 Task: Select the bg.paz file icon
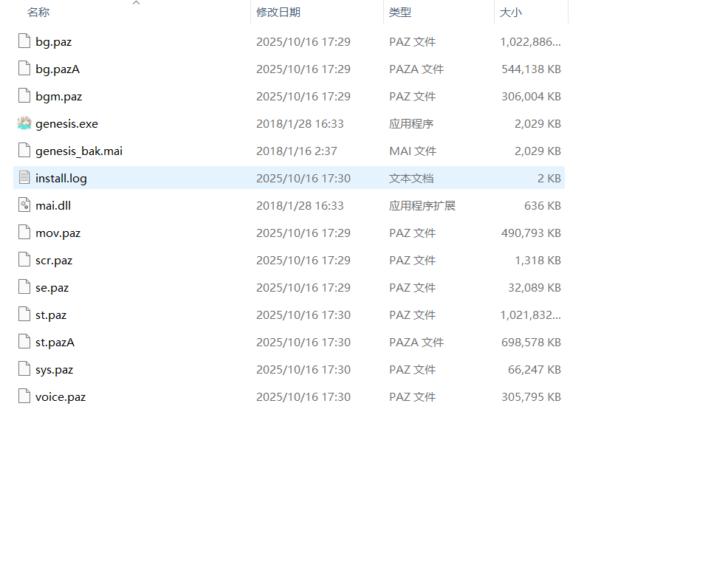[x=24, y=42]
